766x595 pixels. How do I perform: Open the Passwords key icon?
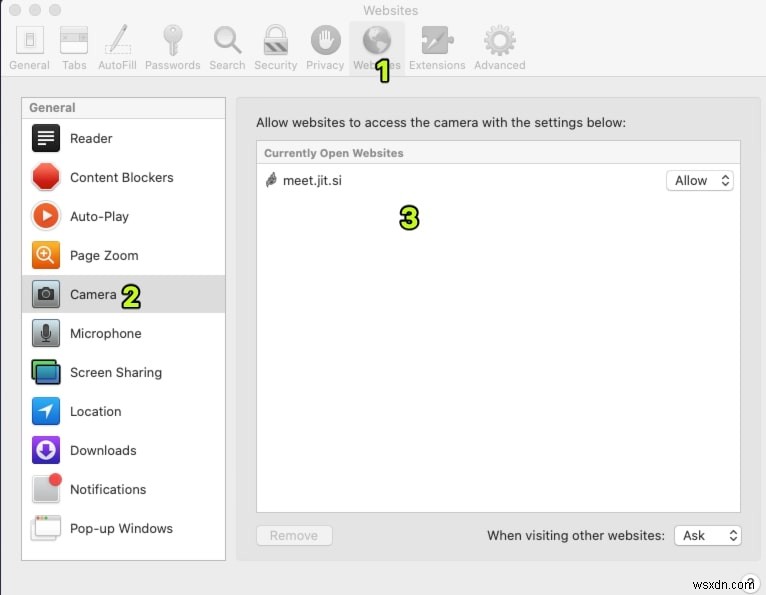point(172,40)
